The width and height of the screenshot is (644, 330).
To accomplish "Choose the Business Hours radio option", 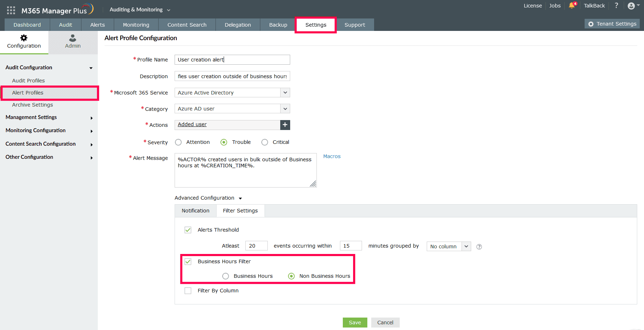I will click(225, 276).
